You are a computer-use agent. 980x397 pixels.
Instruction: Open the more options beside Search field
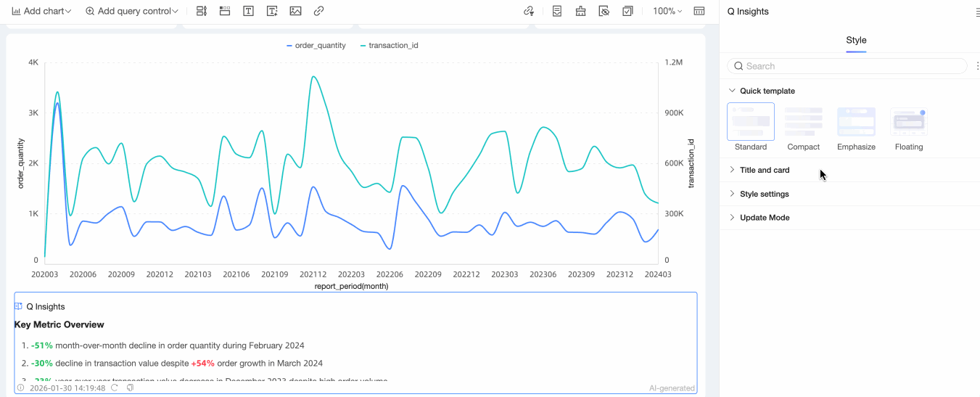tap(977, 66)
